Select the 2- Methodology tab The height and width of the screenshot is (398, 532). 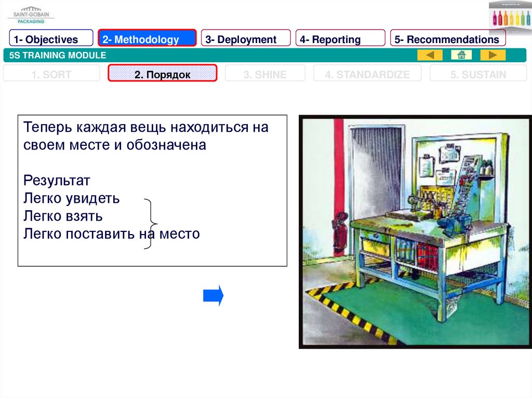147,39
